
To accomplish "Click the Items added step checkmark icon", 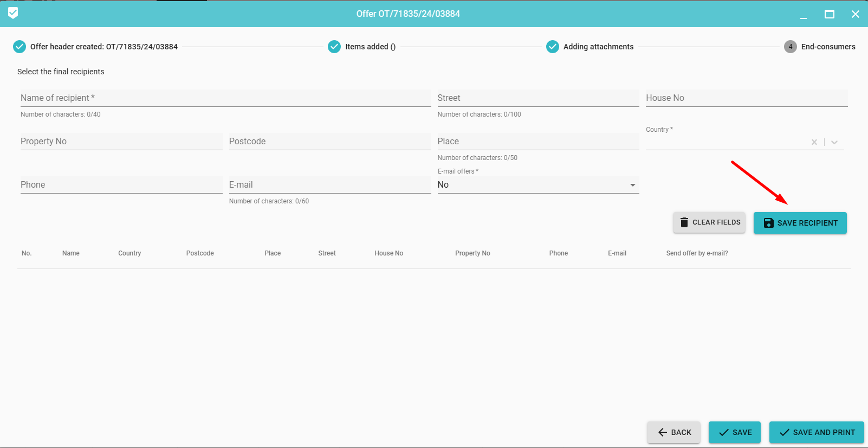I will (334, 47).
